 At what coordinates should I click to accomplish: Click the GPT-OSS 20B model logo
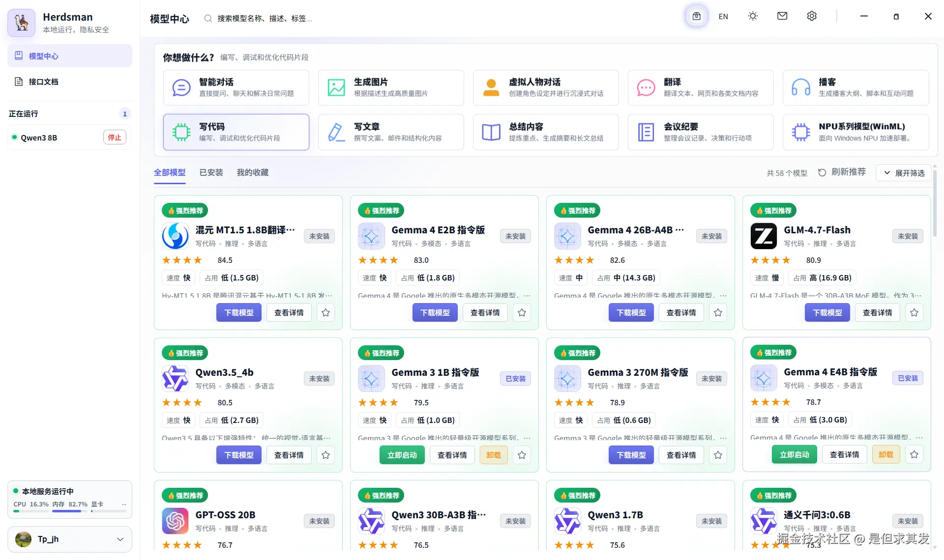pyautogui.click(x=175, y=521)
